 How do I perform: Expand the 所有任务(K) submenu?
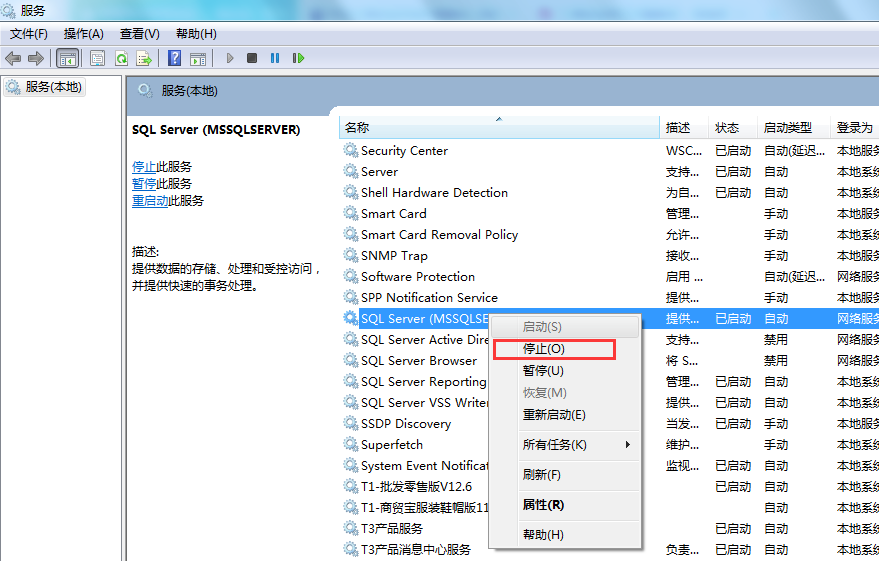[x=566, y=445]
